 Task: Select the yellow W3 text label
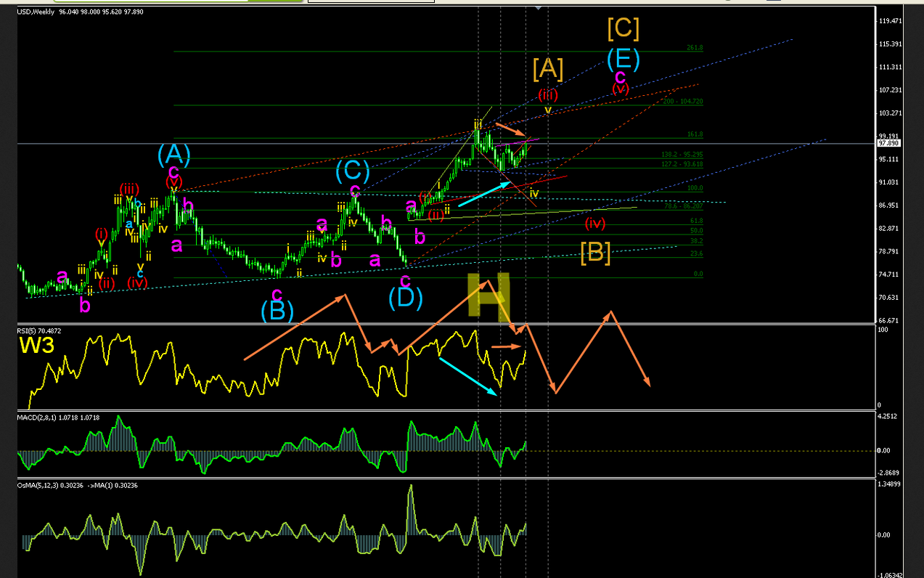pyautogui.click(x=37, y=346)
